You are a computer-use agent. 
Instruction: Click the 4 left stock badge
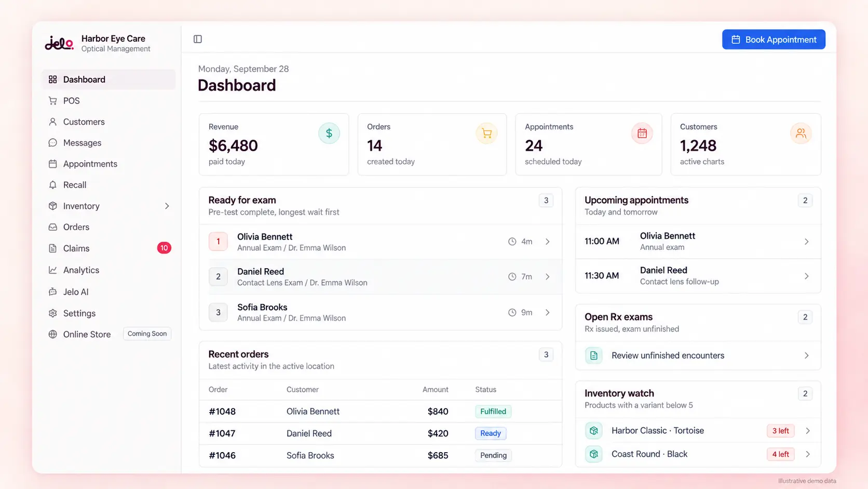pos(780,454)
